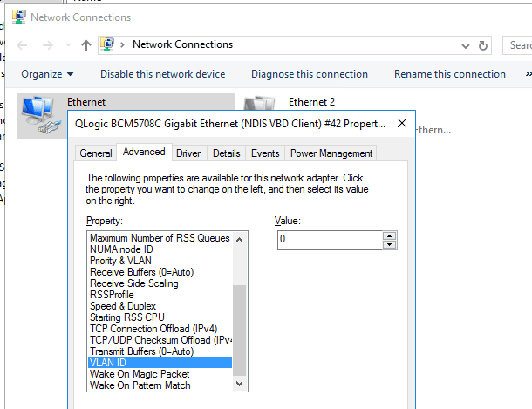Select the Ethernet 2 adapter icon
This screenshot has width=532, height=409.
pos(260,104)
